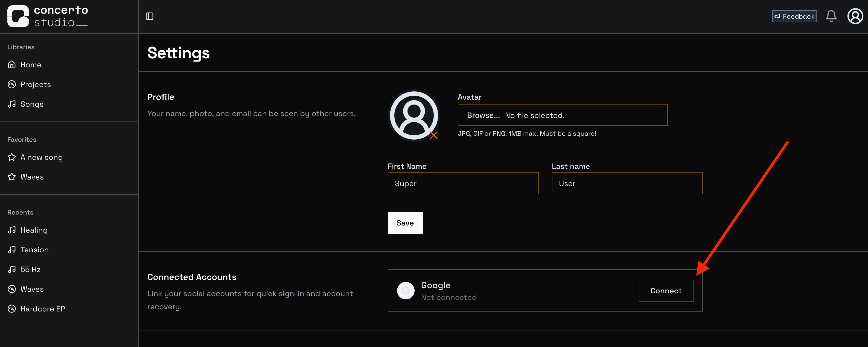
Task: Remove avatar with the red X icon
Action: click(x=434, y=135)
